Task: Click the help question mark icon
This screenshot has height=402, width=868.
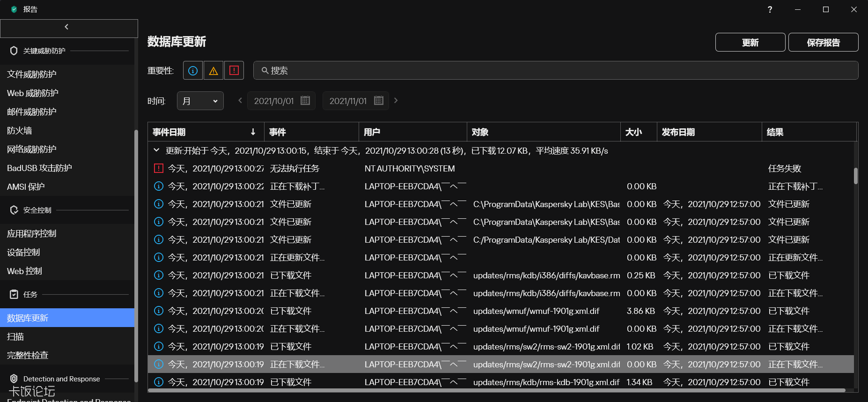Action: pos(770,9)
